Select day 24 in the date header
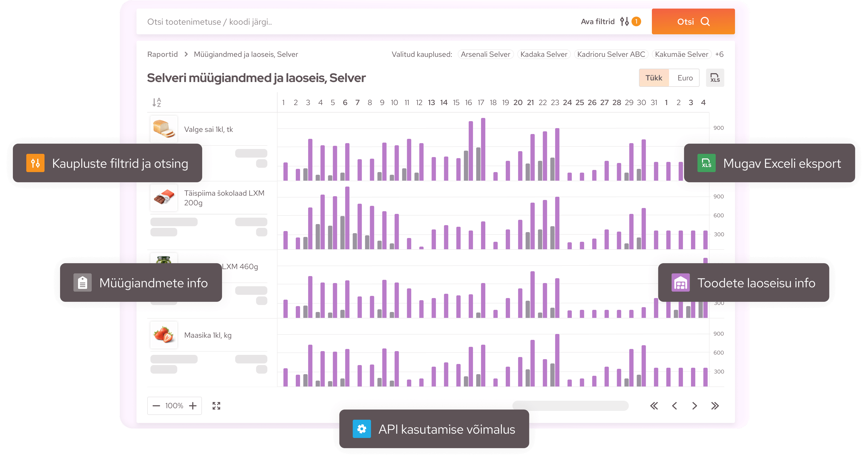Image resolution: width=868 pixels, height=461 pixels. (x=567, y=102)
